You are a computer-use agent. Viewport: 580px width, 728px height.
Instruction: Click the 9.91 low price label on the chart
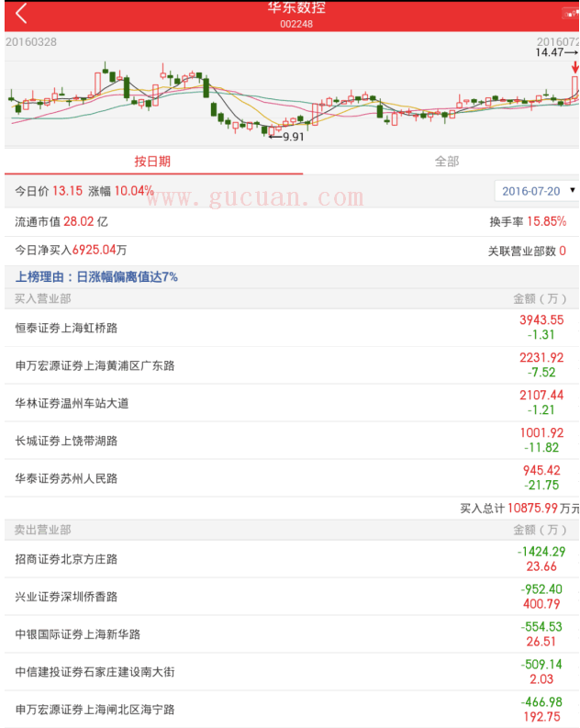[294, 137]
